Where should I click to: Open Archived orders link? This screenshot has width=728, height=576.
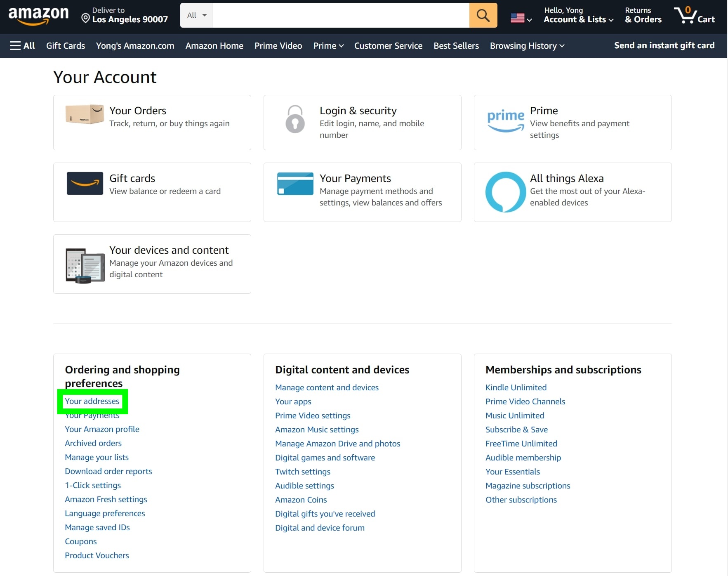[93, 443]
